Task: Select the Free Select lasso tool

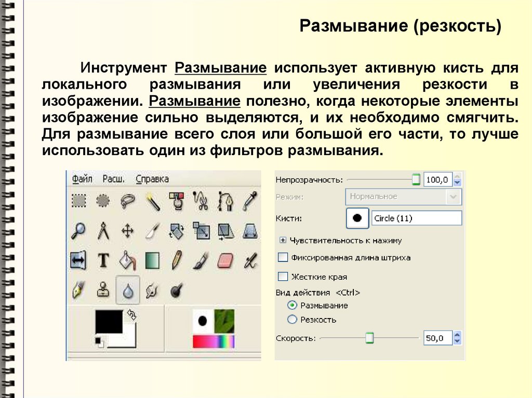Action: click(x=128, y=201)
